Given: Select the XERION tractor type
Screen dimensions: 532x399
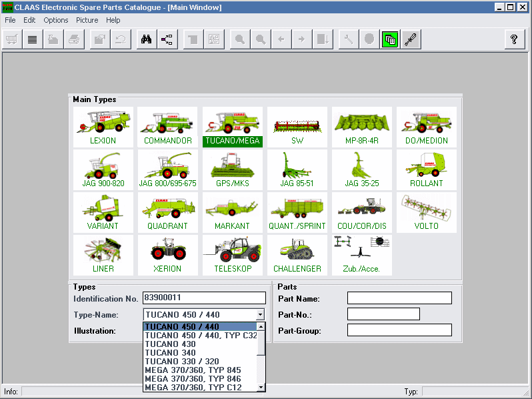Looking at the screenshot, I should pyautogui.click(x=167, y=256).
